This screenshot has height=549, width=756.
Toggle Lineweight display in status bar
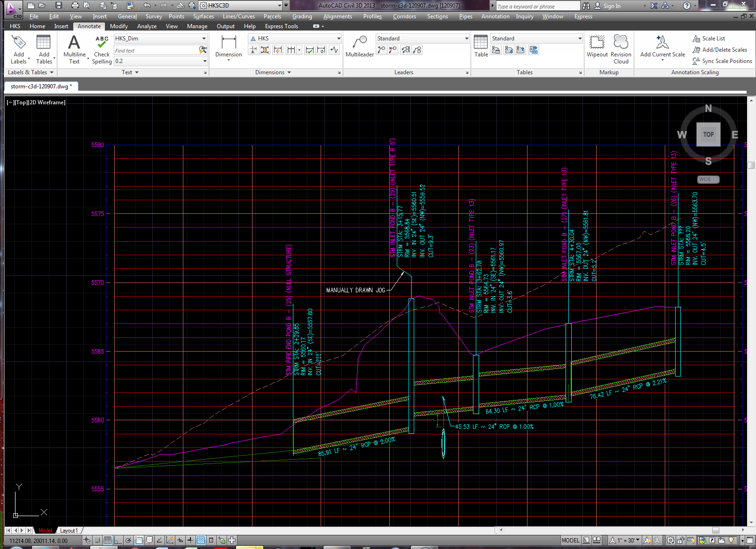pyautogui.click(x=190, y=541)
